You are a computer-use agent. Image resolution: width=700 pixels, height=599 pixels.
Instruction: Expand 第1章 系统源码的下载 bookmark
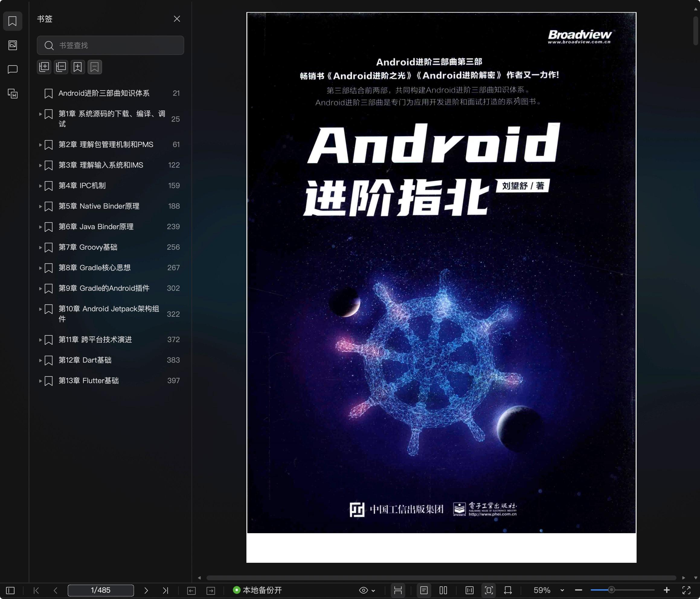tap(40, 114)
